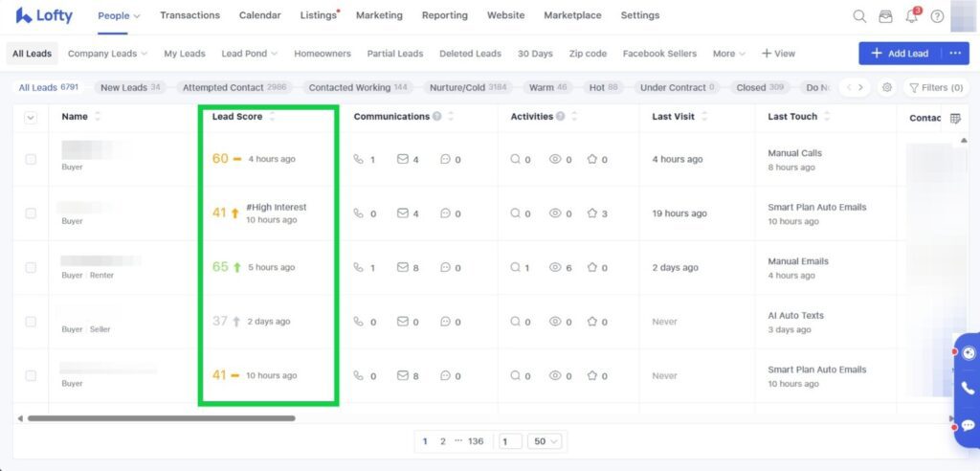Switch to the Deleted Leads view
Screen dimensions: 980x471
(470, 54)
